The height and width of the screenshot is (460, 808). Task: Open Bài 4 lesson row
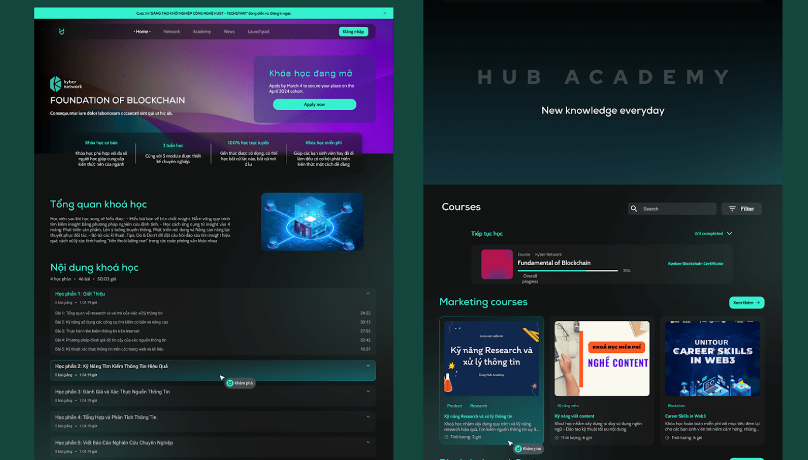click(x=213, y=340)
